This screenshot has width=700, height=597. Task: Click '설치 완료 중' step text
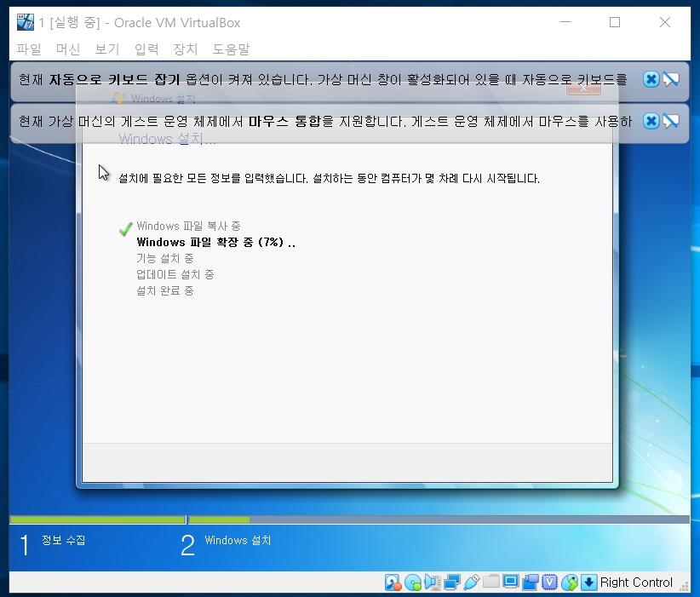[x=165, y=290]
